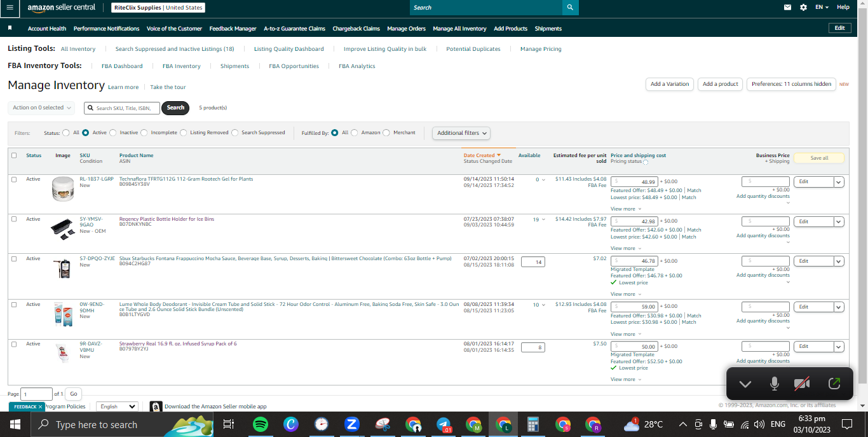Toggle the camera in meeting overlay
The height and width of the screenshot is (437, 868).
[802, 384]
